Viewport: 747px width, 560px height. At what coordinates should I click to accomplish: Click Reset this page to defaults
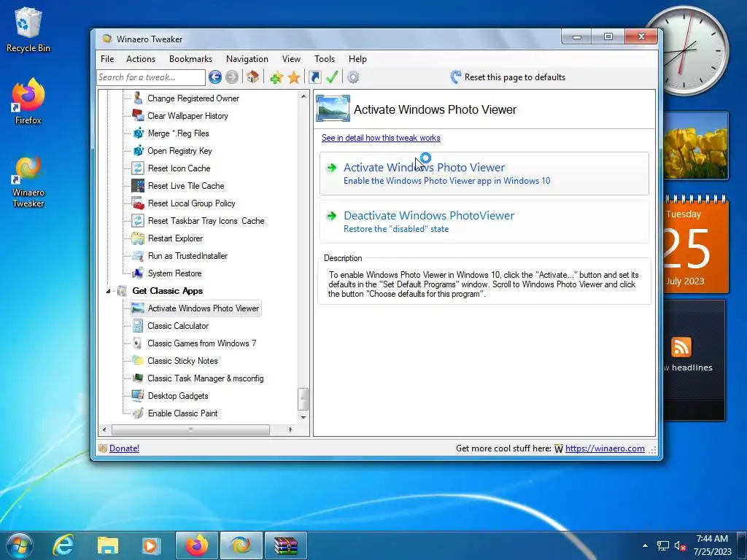(508, 77)
